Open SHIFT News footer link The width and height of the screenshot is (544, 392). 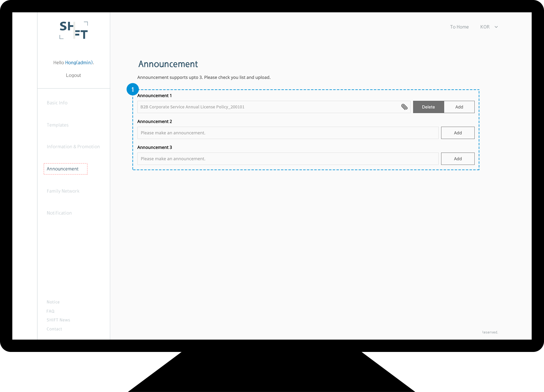(x=58, y=320)
